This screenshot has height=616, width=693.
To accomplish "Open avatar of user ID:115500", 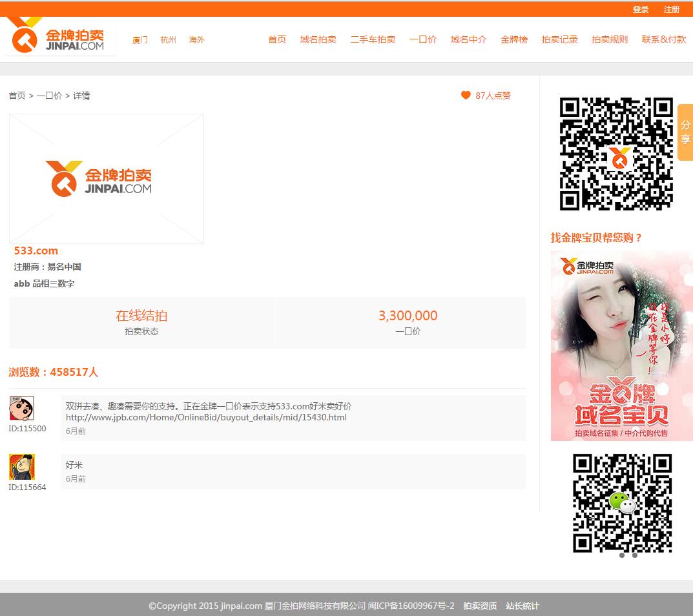I will point(22,408).
